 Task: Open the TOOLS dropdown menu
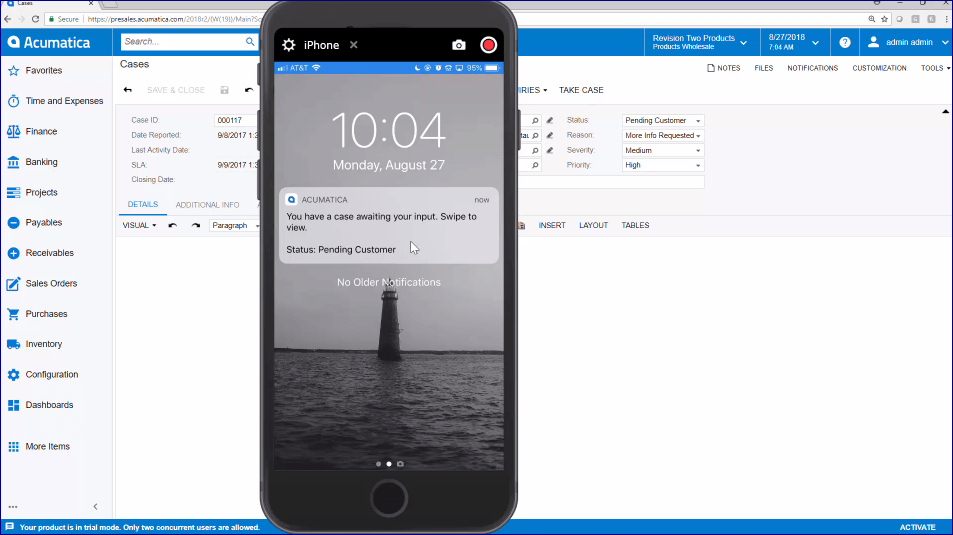tap(935, 68)
